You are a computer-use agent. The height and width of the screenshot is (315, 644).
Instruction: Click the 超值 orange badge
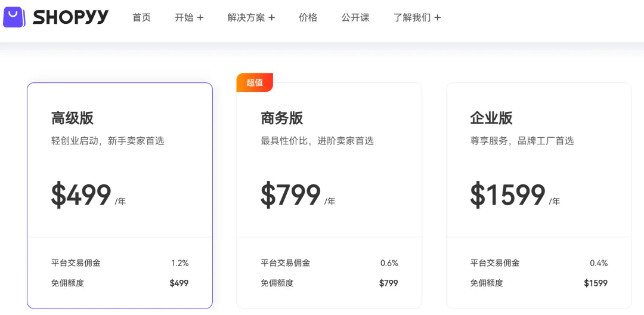[255, 82]
